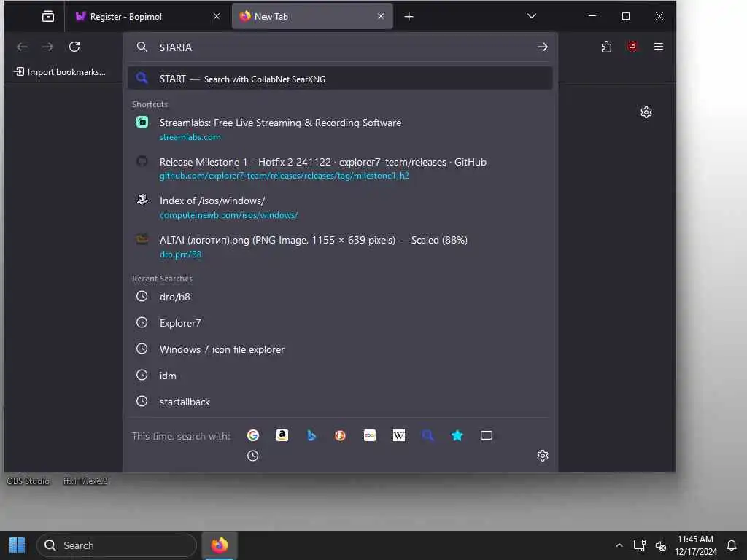This screenshot has width=747, height=560.
Task: Click computernewb.com/isos/windows/ URL
Action: [x=228, y=215]
